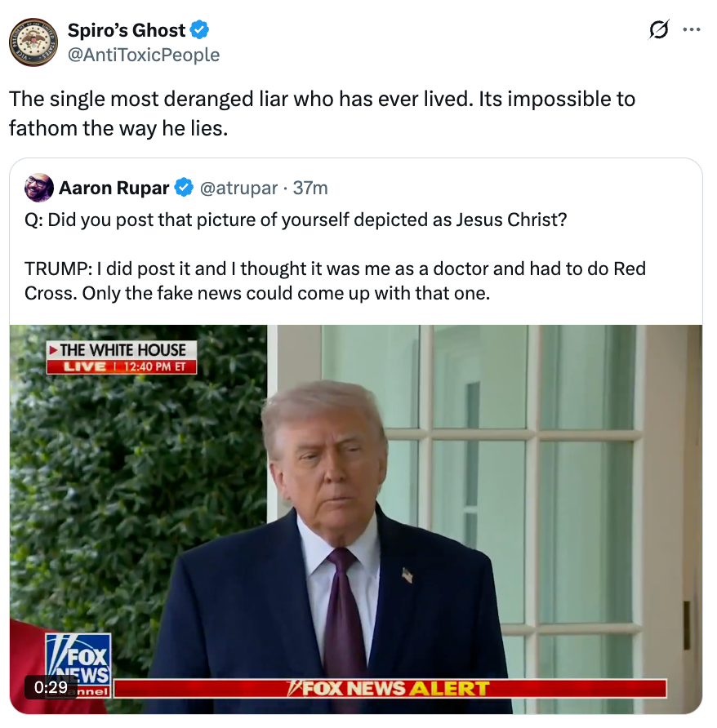Play the Fox News video clip
This screenshot has width=717, height=728.
(356, 519)
